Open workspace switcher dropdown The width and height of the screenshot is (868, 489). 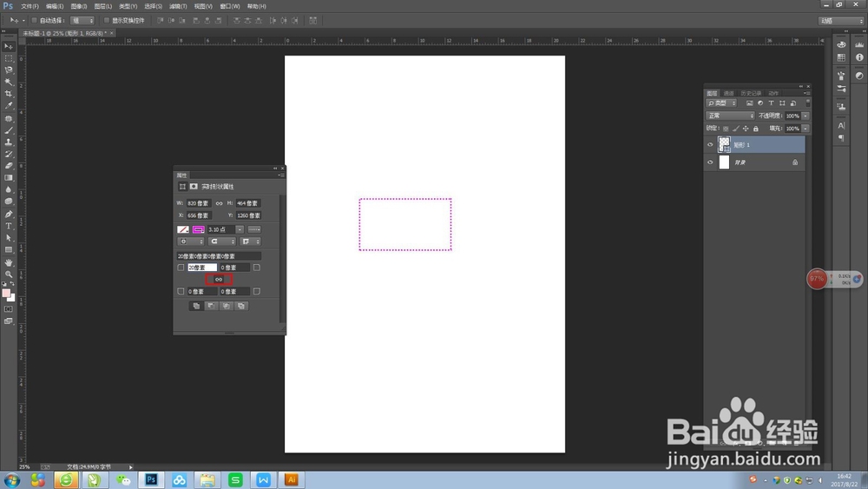[841, 21]
